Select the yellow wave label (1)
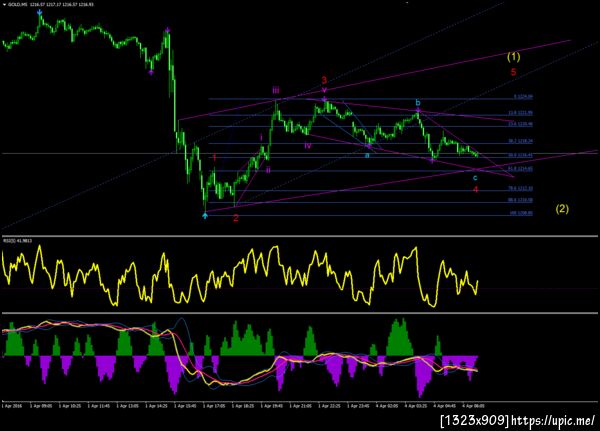 (x=514, y=57)
